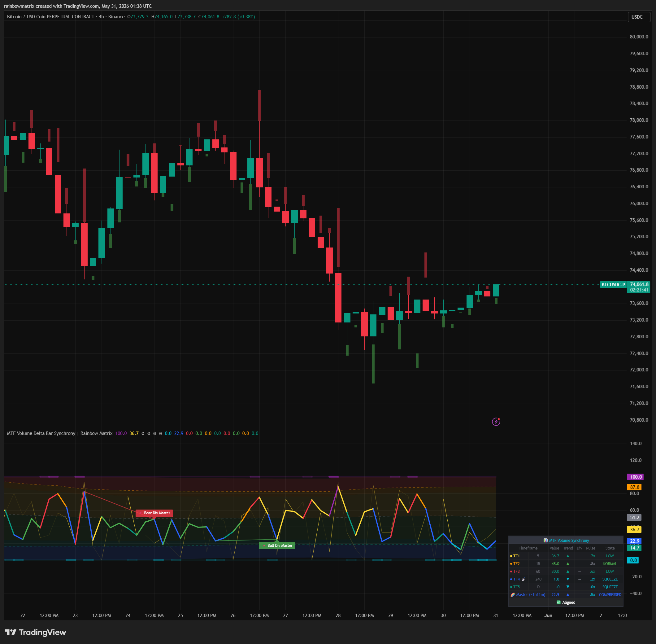Click the red dot beside TF3
Screen dimensions: 656x644
[511, 572]
